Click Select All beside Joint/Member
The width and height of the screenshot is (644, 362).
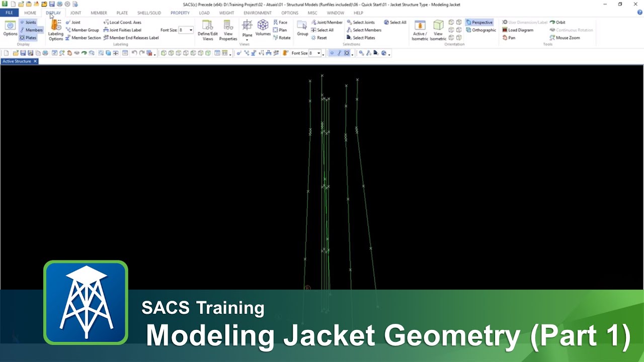click(322, 30)
